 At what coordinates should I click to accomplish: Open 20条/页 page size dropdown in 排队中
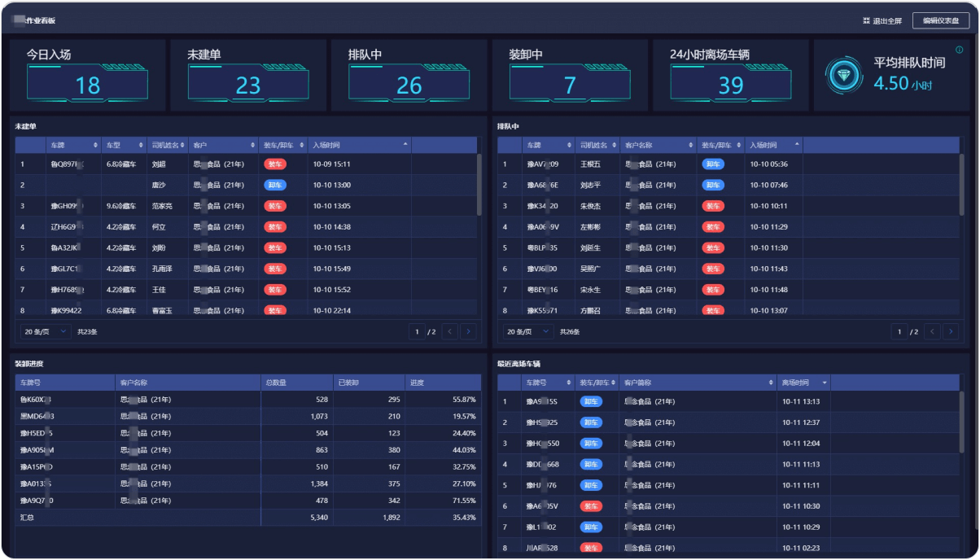click(528, 331)
